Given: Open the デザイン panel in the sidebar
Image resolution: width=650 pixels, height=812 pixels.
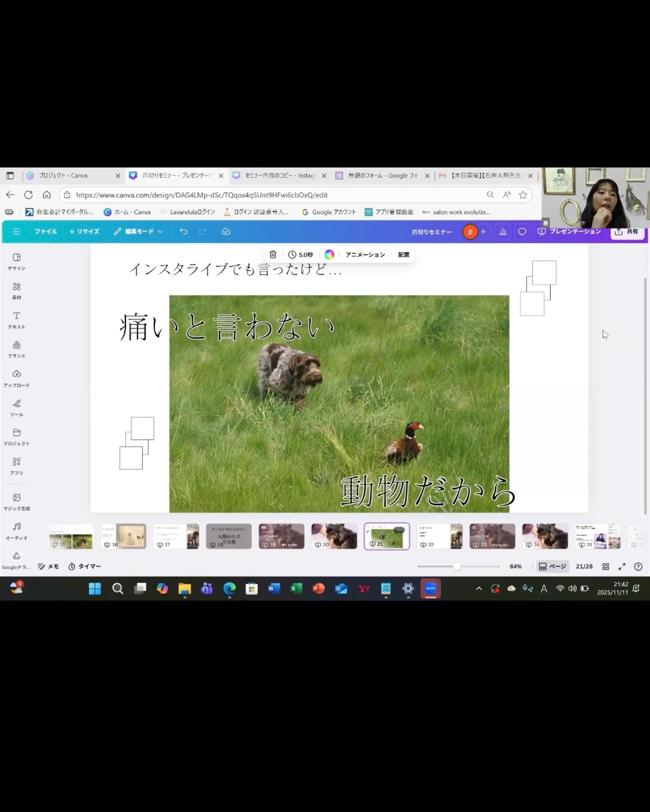Looking at the screenshot, I should click(17, 261).
